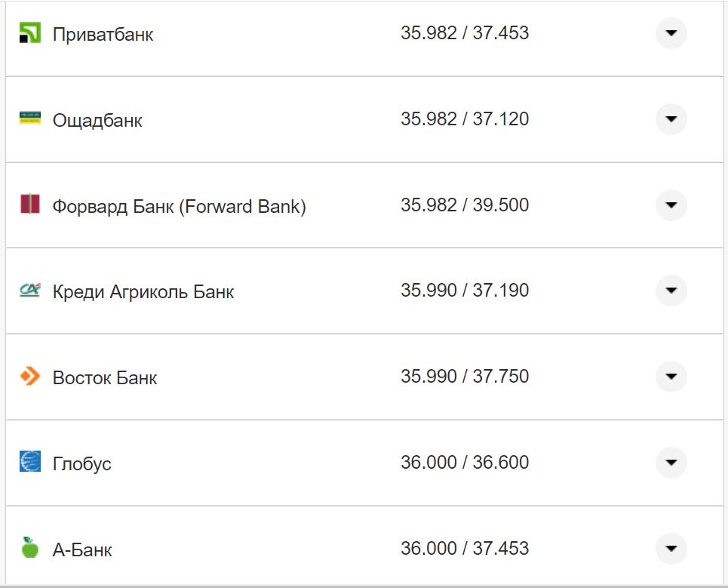The image size is (728, 588).
Task: Open the Ощадбанк bank name link
Action: pyautogui.click(x=97, y=119)
